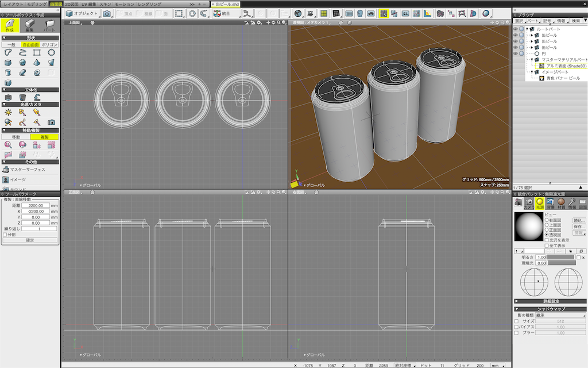The height and width of the screenshot is (368, 588).
Task: Check the 分割 option in tool parameters
Action: pos(5,235)
